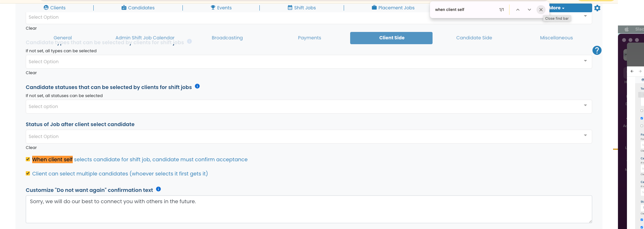Open the Placement Jobs navigation item
Screen dimensions: 644x229
coord(393,8)
